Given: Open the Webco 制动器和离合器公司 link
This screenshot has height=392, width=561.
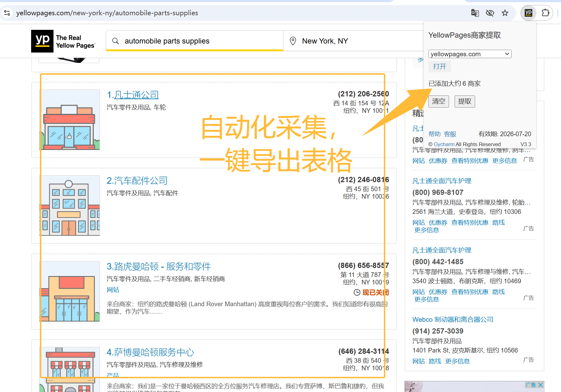Looking at the screenshot, I should [x=453, y=320].
